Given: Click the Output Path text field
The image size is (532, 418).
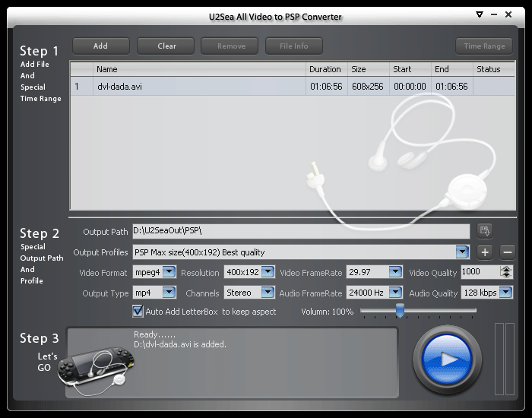Looking at the screenshot, I should 301,231.
